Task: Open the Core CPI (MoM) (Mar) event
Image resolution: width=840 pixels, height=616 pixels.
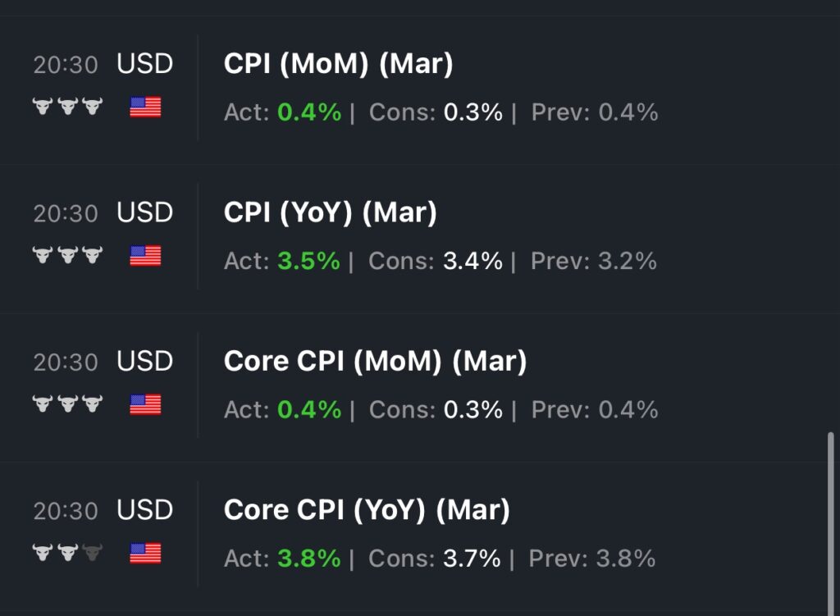Action: pyautogui.click(x=375, y=362)
